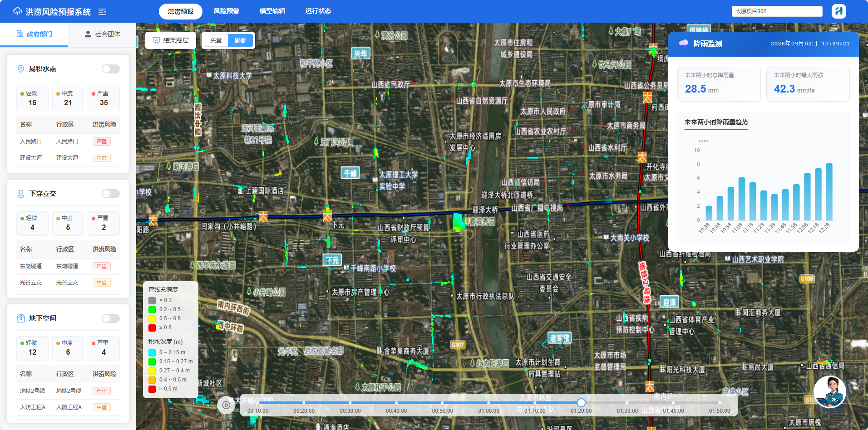Click the 2026年09月02日 10:39:21 timestamp
This screenshot has width=868, height=430.
tap(810, 44)
